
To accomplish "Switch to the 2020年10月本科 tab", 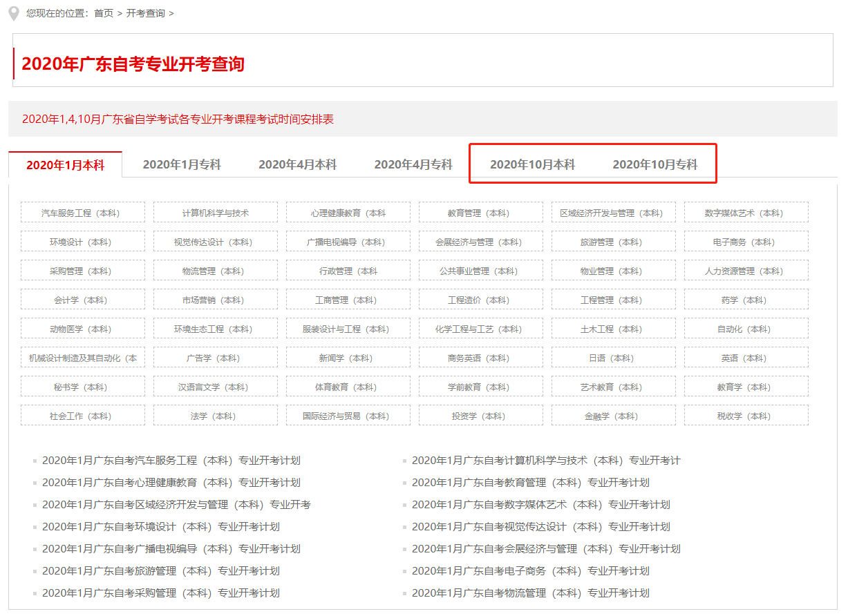I will pos(532,164).
